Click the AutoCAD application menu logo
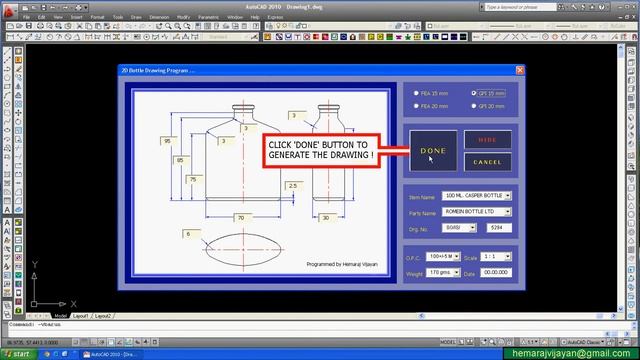The height and width of the screenshot is (360, 640). coord(9,11)
